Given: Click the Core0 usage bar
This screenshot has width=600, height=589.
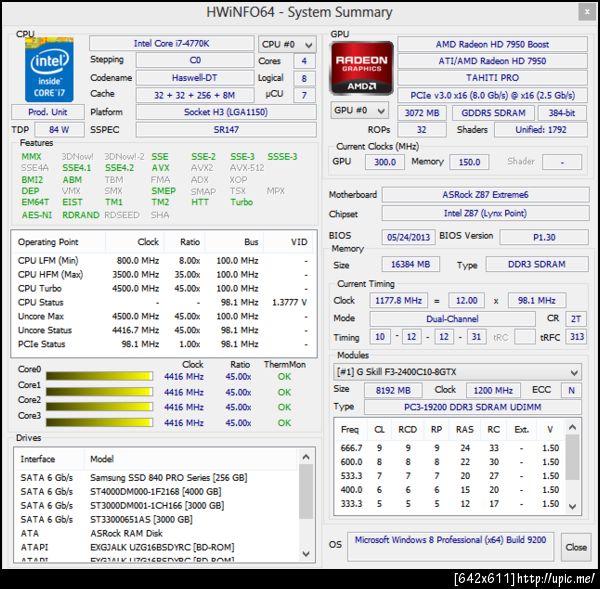Looking at the screenshot, I should pos(99,376).
